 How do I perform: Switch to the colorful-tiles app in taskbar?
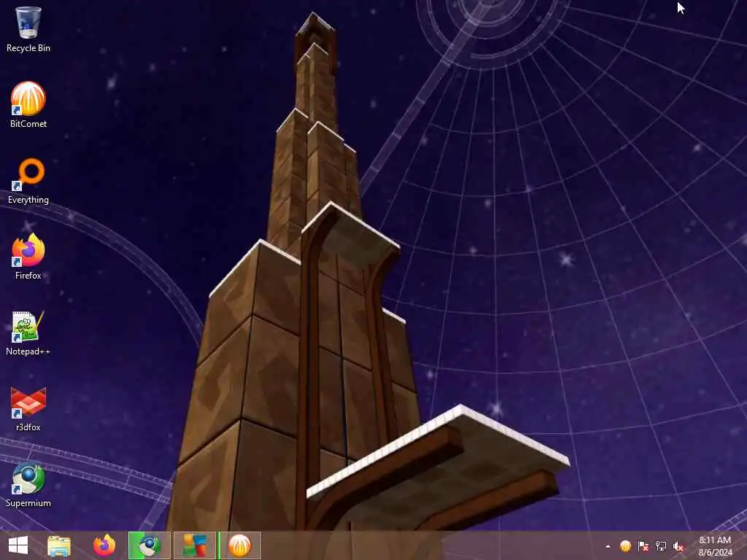[195, 545]
